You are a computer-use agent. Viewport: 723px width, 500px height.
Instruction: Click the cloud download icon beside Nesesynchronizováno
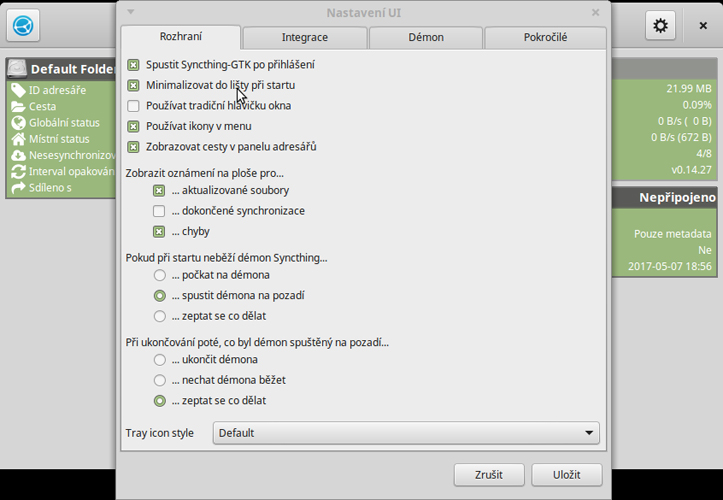pyautogui.click(x=18, y=155)
